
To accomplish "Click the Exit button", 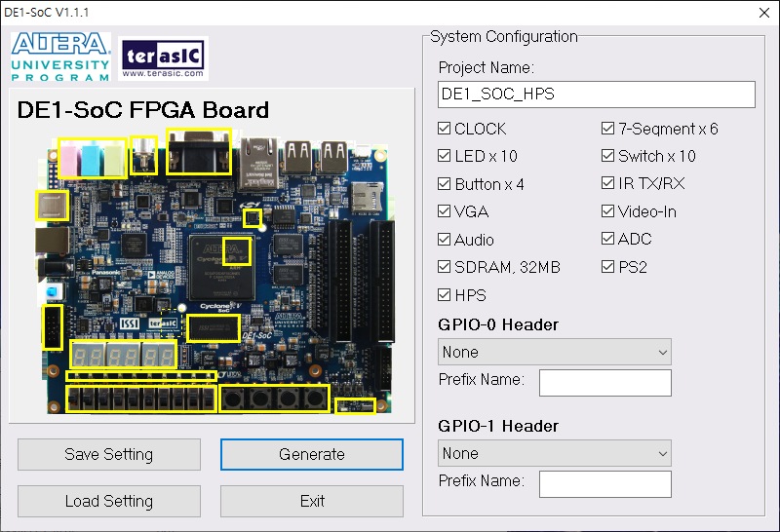I will point(312,501).
